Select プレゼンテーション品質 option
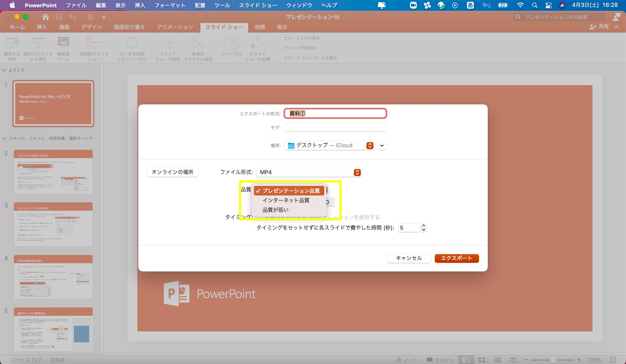 pos(289,191)
